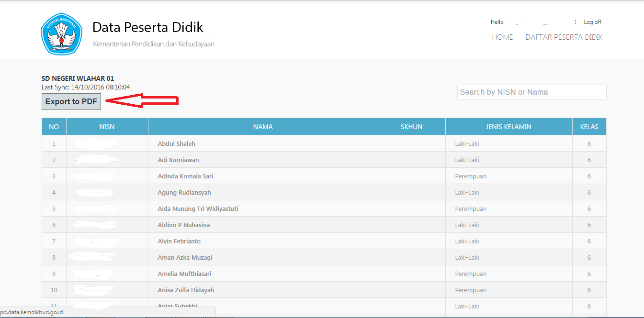Image resolution: width=644 pixels, height=318 pixels.
Task: Select student Anisa Zulfa Hidayah
Action: coord(185,289)
